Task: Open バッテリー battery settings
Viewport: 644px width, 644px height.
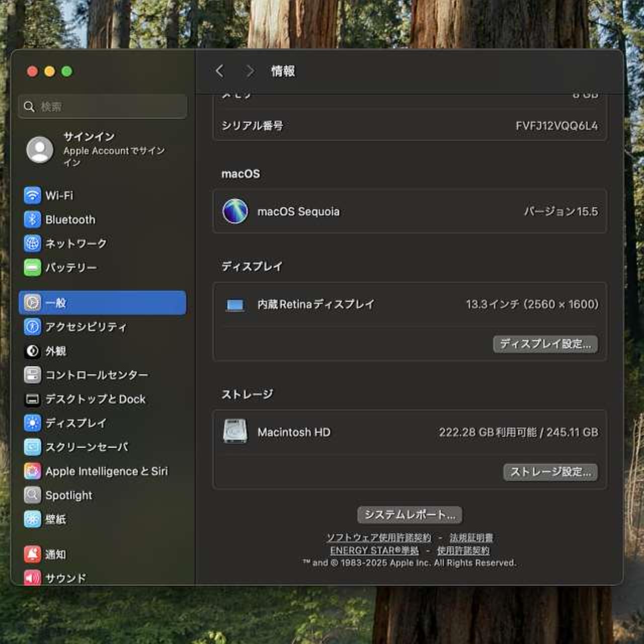Action: click(70, 268)
